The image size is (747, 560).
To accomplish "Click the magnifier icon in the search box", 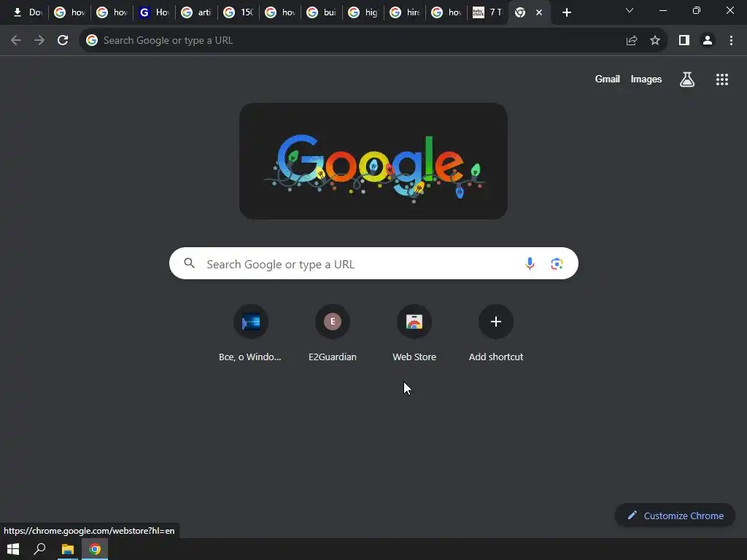I will point(189,262).
